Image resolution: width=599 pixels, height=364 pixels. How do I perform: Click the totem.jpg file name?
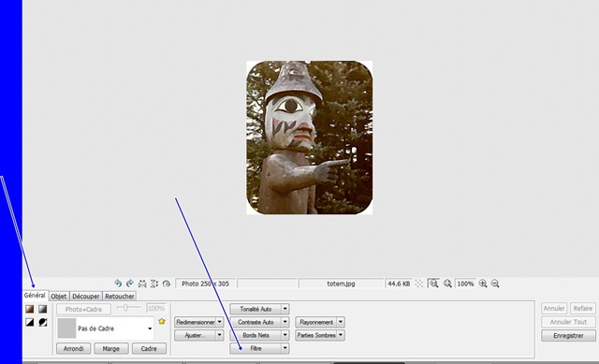[x=341, y=284]
